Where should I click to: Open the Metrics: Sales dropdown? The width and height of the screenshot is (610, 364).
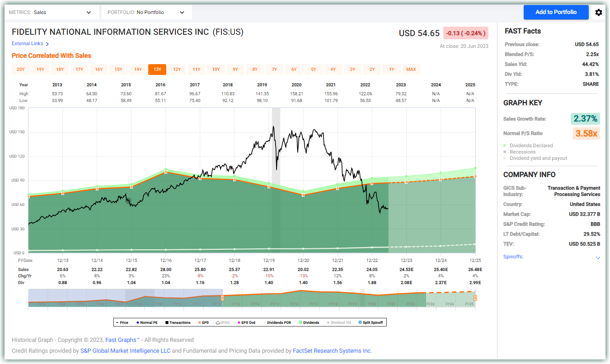pos(52,12)
